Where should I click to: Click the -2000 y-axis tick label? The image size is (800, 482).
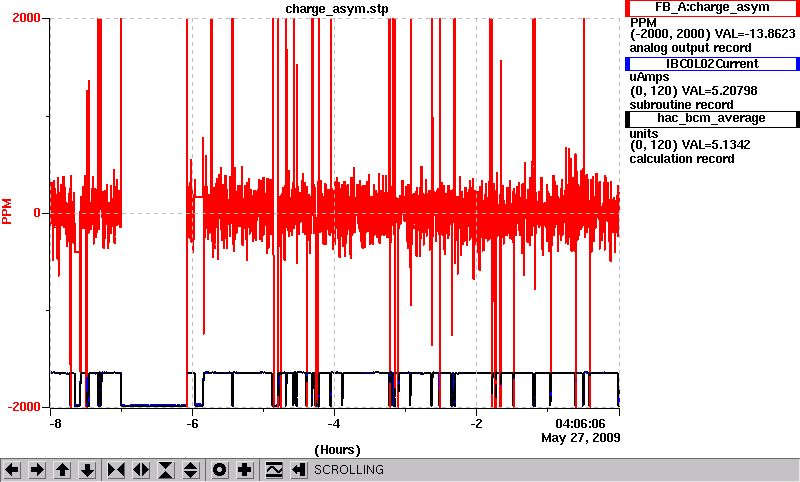(23, 407)
